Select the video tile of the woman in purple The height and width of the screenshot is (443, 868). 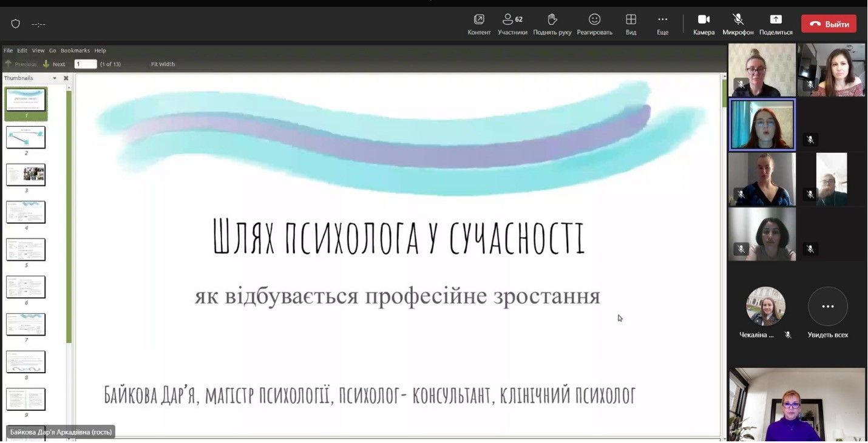click(797, 404)
